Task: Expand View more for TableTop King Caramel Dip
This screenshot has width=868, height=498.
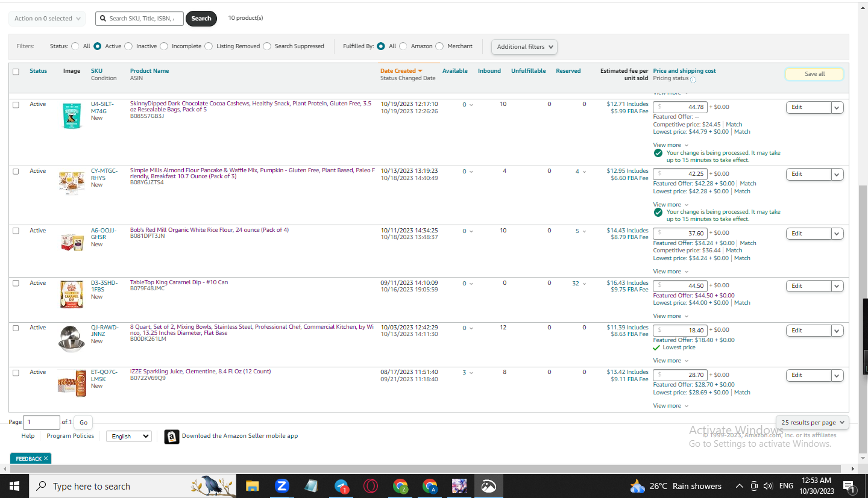Action: point(670,316)
